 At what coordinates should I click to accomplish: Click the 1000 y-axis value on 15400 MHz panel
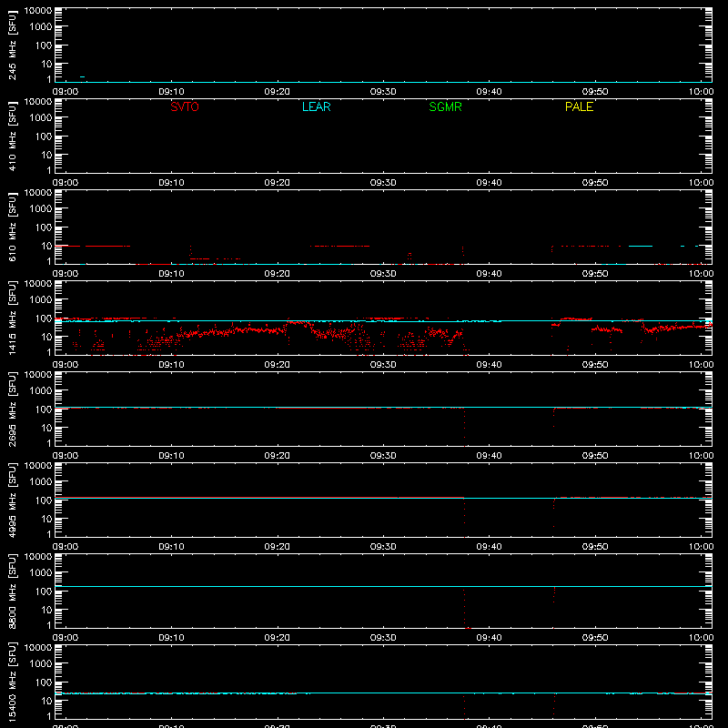[41, 664]
